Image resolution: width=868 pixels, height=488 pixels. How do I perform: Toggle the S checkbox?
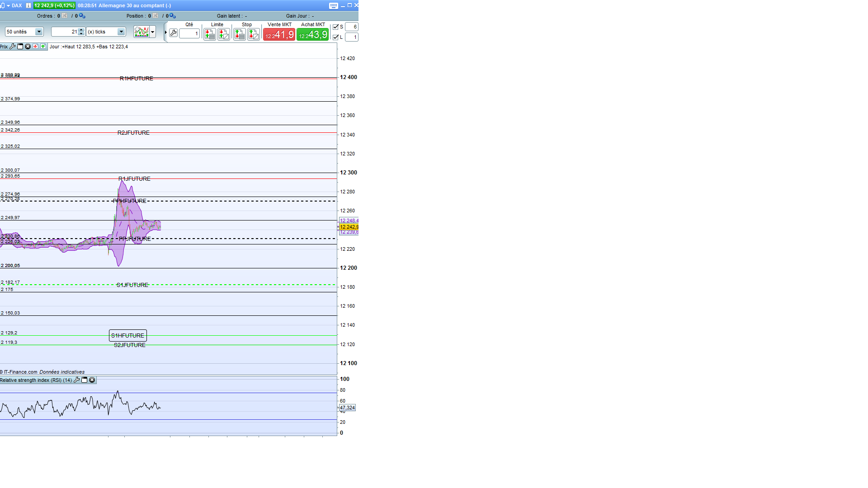coord(335,27)
